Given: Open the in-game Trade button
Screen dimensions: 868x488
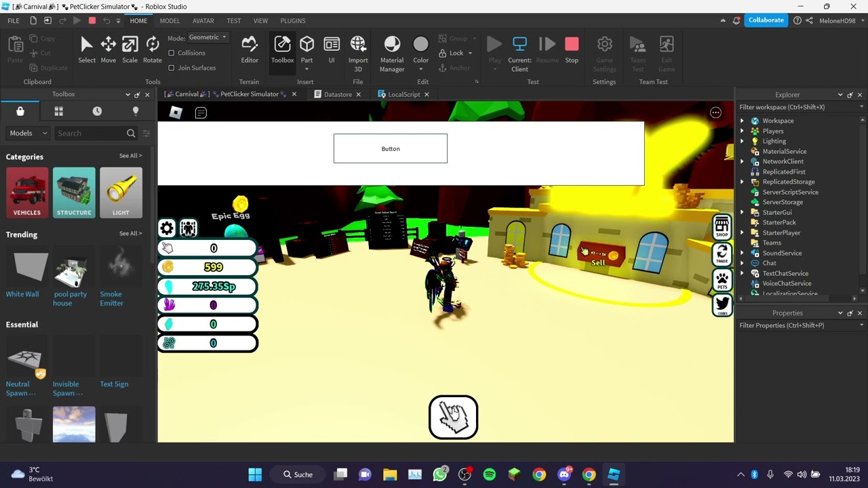Looking at the screenshot, I should pos(722,253).
